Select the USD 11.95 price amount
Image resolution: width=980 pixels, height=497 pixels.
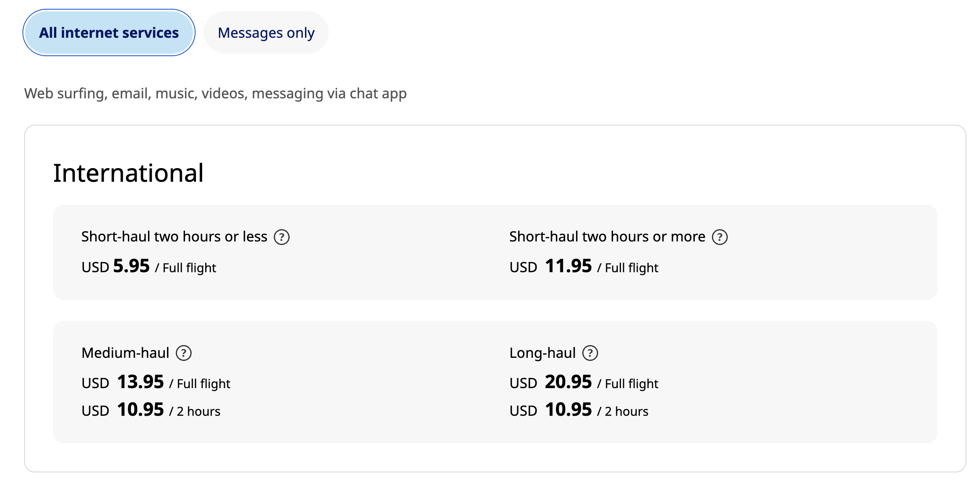568,266
